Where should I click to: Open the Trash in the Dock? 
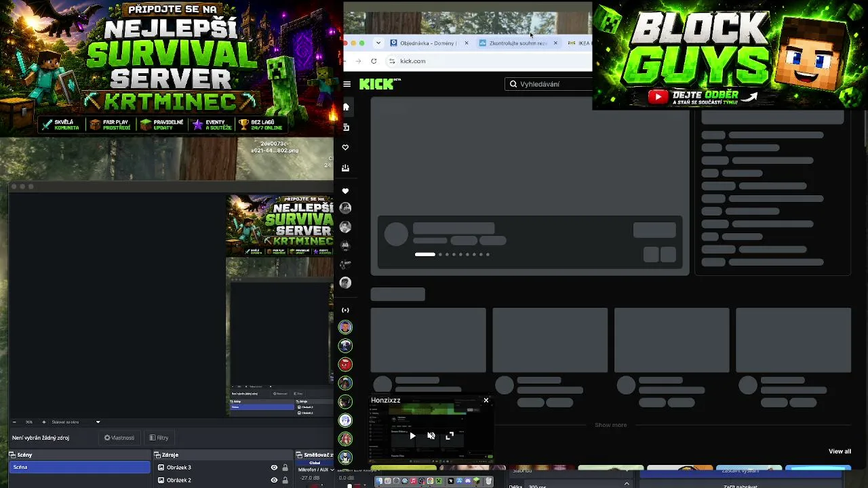pos(488,481)
